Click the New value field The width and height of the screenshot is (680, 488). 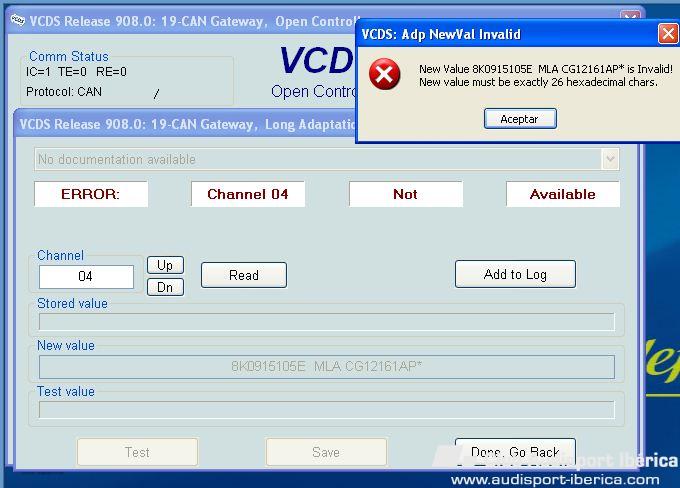tap(327, 367)
